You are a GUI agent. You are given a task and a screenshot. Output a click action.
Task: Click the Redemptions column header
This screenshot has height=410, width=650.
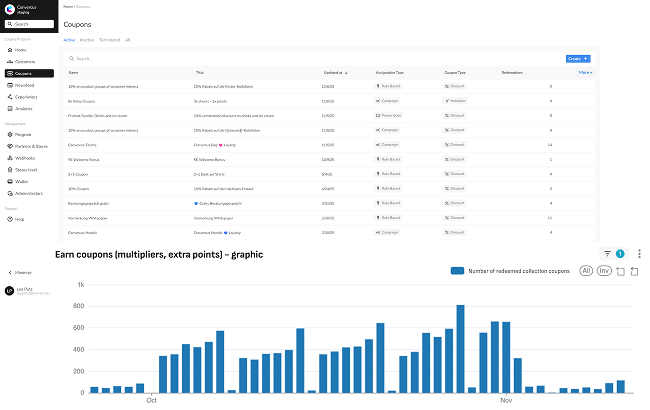[512, 73]
